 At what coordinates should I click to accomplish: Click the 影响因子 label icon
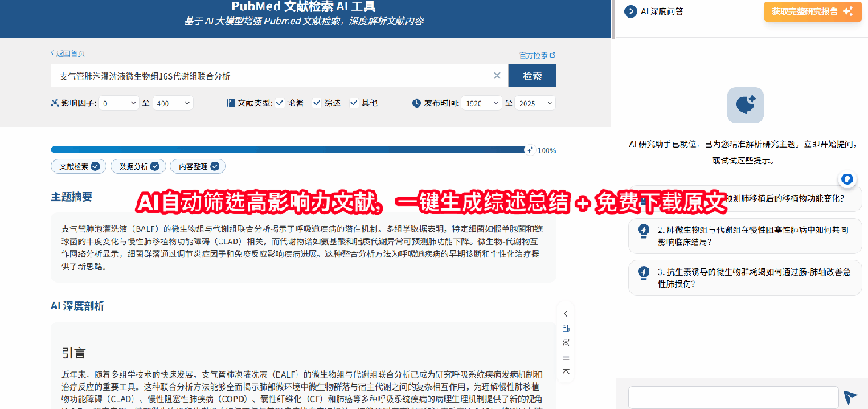55,103
